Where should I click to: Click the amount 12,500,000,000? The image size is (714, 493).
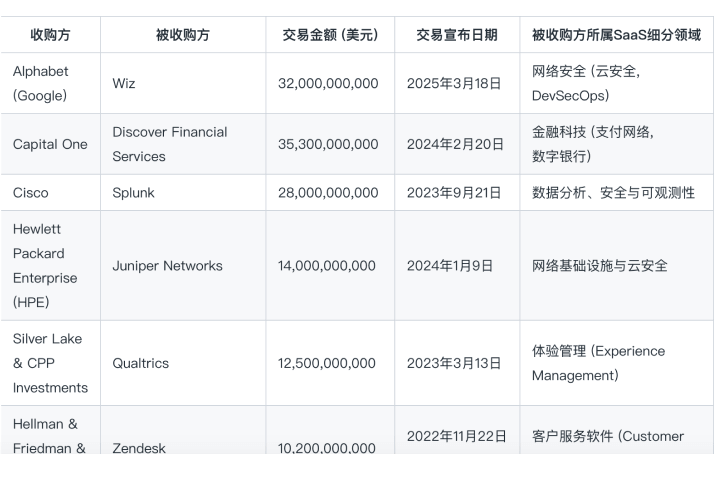[x=326, y=363]
